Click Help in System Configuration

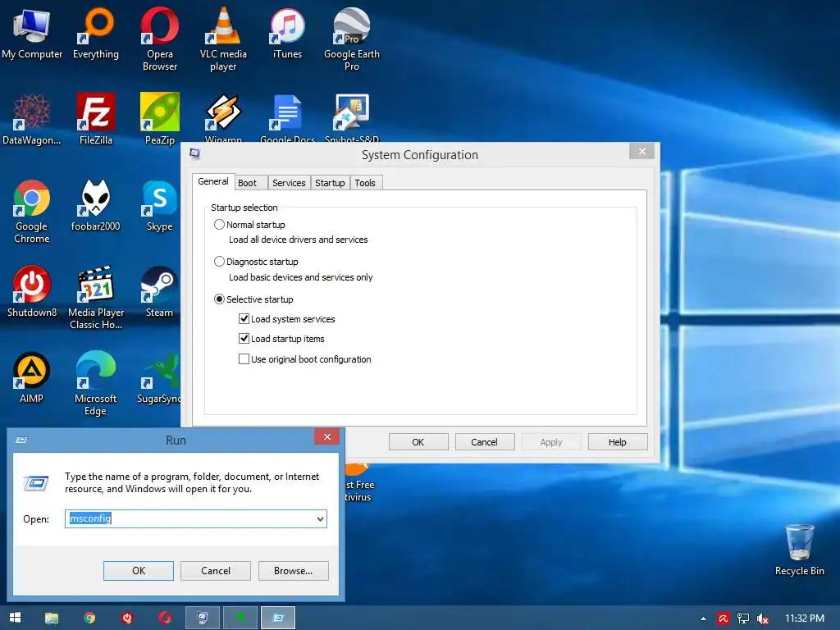point(618,442)
